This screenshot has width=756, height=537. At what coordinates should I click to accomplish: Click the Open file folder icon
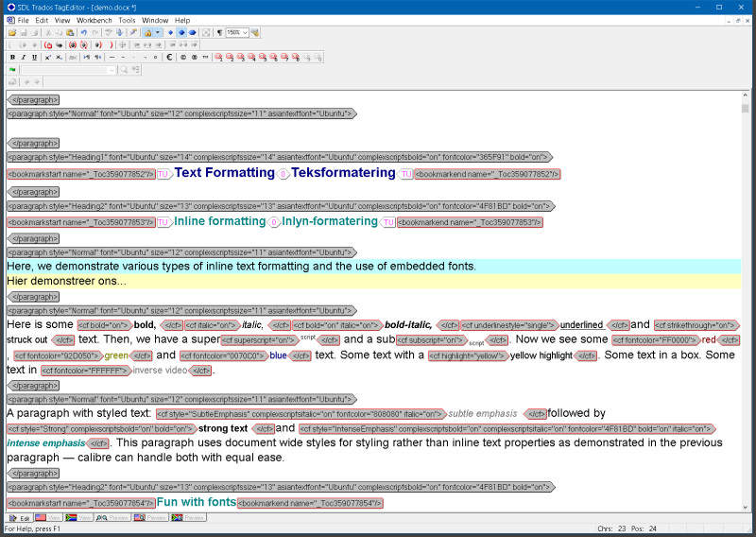pyautogui.click(x=12, y=33)
